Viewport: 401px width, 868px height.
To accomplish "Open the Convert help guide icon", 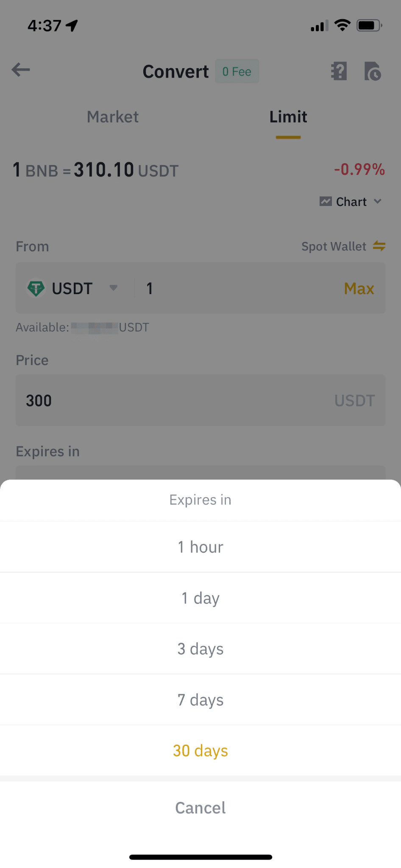I will [339, 71].
